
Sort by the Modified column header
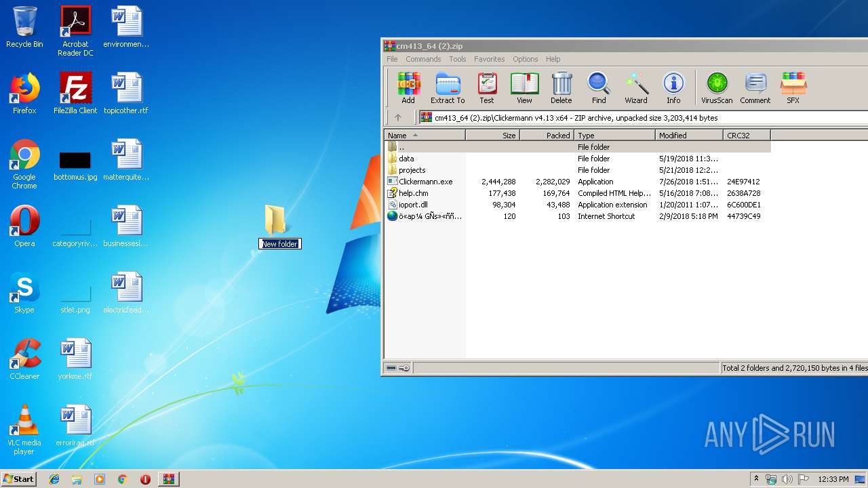(689, 135)
